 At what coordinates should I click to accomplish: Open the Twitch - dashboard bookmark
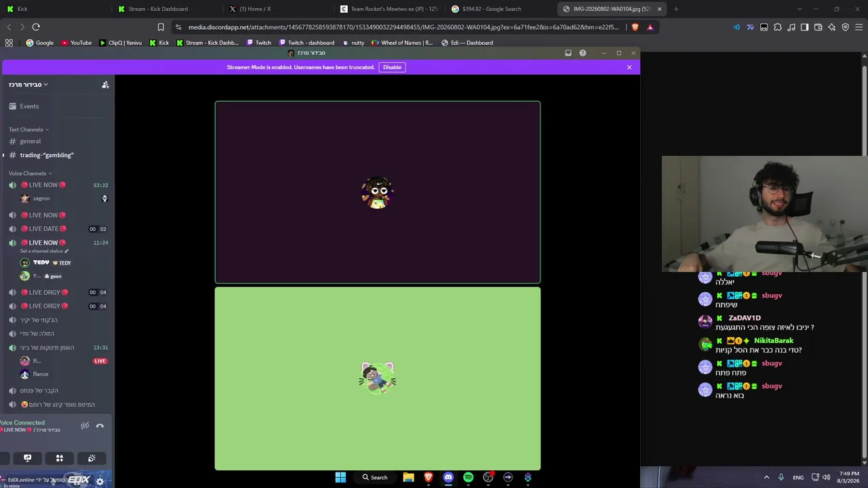click(307, 43)
